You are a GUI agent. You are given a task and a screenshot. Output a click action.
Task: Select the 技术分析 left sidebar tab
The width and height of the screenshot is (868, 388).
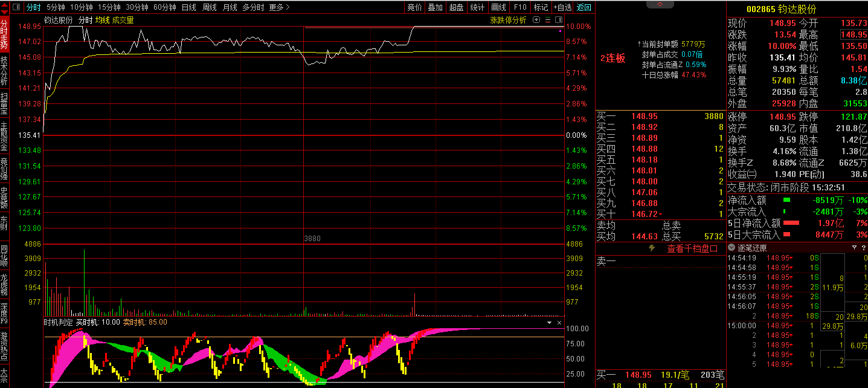4,70
